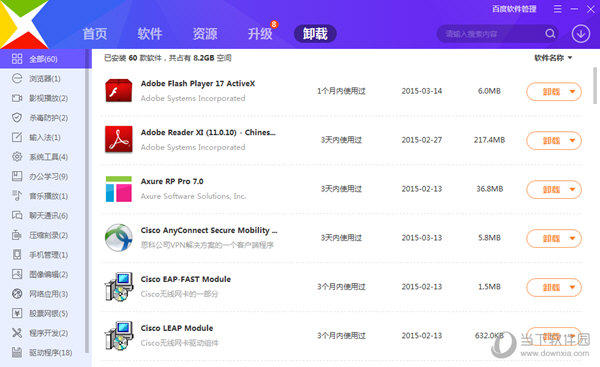Uninstall Cisco EAP-FAST Module
600x367 pixels.
[x=551, y=287]
